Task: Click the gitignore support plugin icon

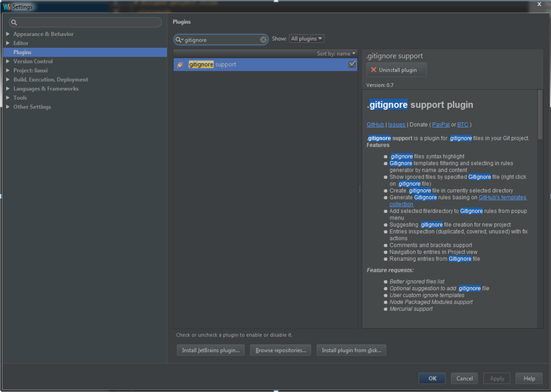Action: click(181, 65)
